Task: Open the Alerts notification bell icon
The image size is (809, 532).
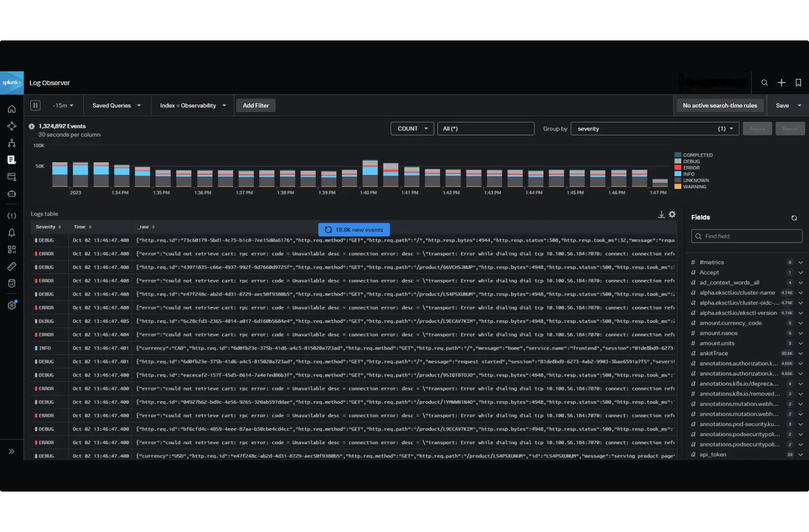Action: tap(12, 232)
